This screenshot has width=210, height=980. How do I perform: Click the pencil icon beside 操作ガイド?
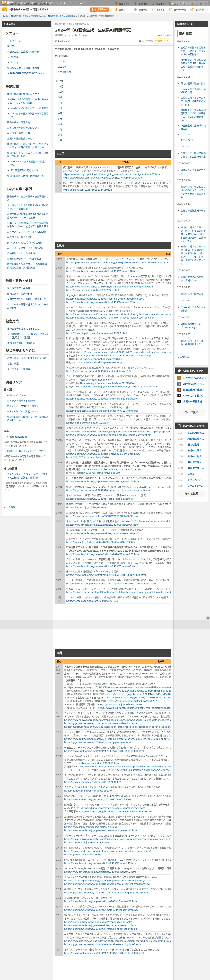click(x=115, y=9)
